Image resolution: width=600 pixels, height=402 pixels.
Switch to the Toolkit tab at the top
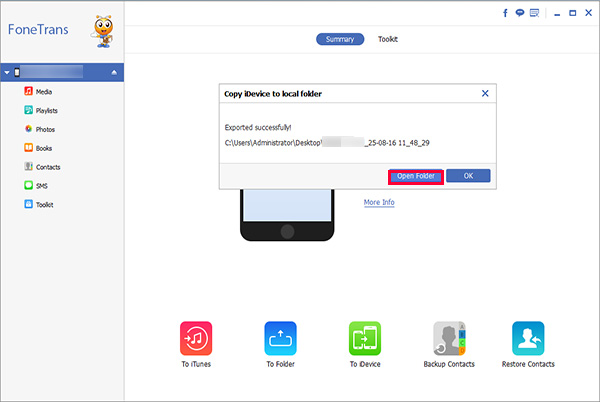(x=388, y=39)
